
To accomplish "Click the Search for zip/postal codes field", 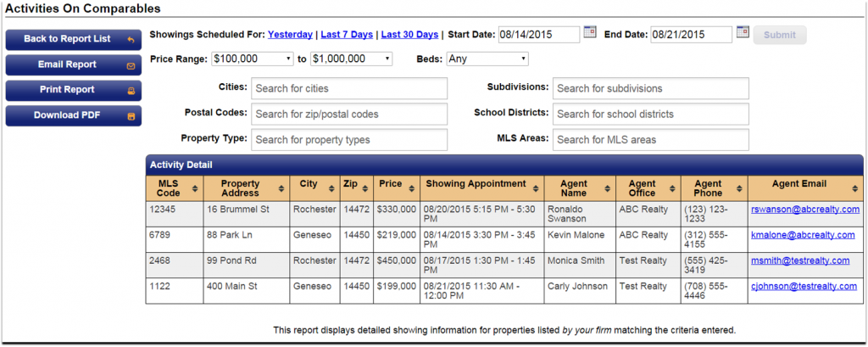I will [349, 115].
